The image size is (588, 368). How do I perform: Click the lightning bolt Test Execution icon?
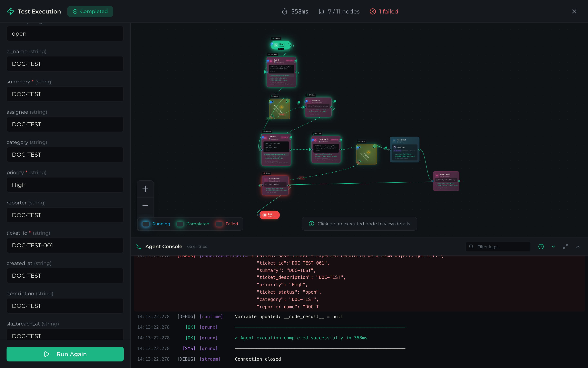(10, 11)
